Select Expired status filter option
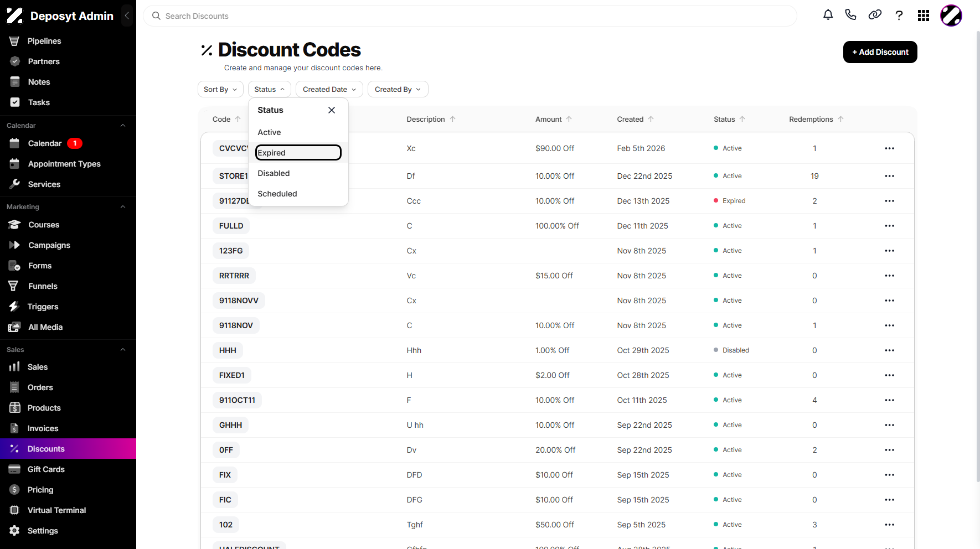The image size is (980, 549). point(298,153)
